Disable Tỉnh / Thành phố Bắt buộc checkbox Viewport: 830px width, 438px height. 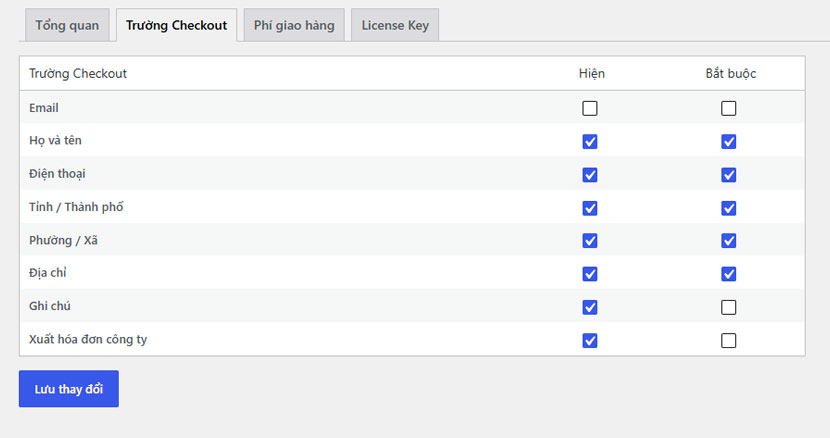728,208
